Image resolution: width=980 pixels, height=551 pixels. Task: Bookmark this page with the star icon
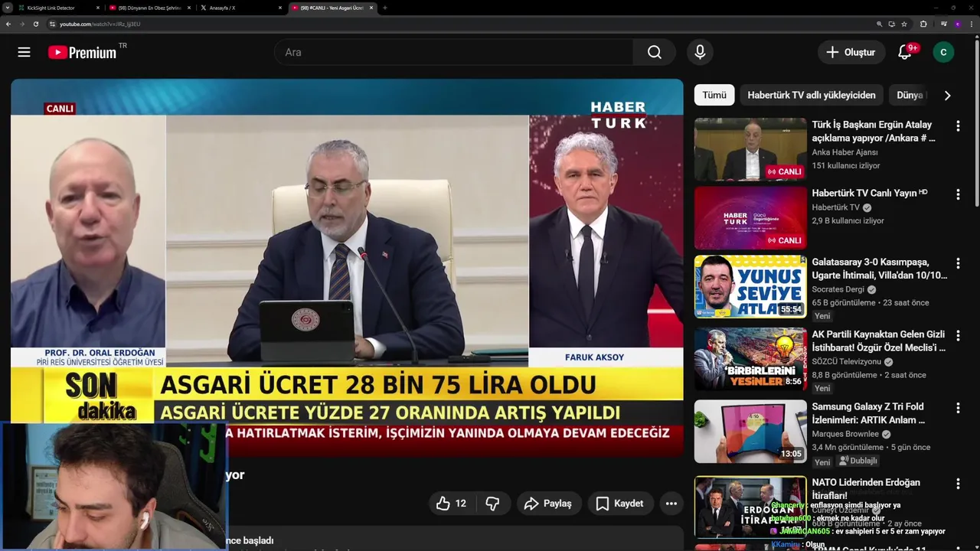click(x=904, y=24)
